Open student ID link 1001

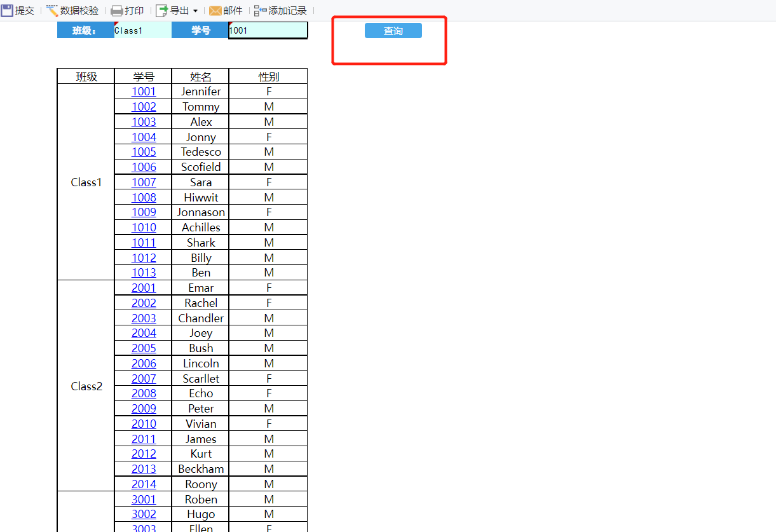tap(144, 92)
